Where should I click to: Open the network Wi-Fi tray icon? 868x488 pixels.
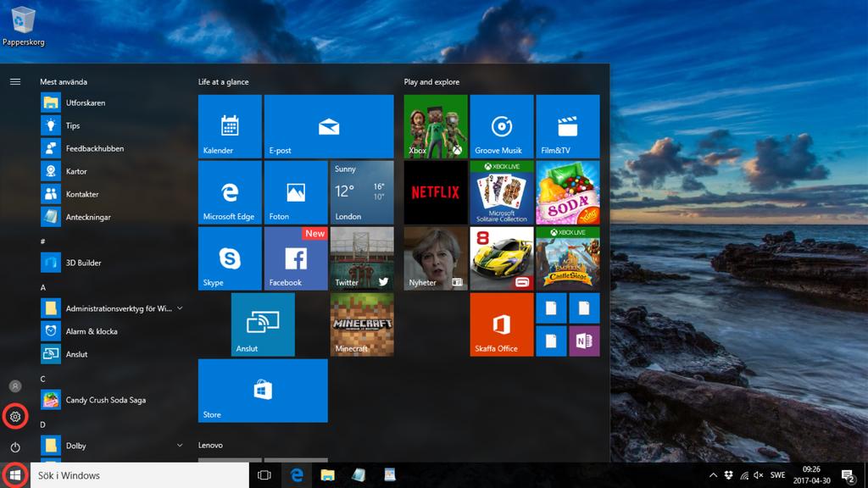tap(744, 475)
